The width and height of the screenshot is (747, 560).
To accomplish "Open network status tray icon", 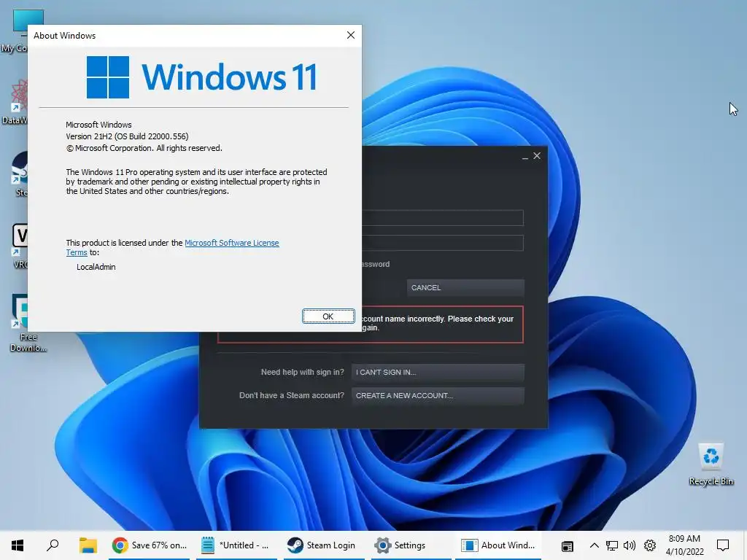I will click(x=612, y=545).
